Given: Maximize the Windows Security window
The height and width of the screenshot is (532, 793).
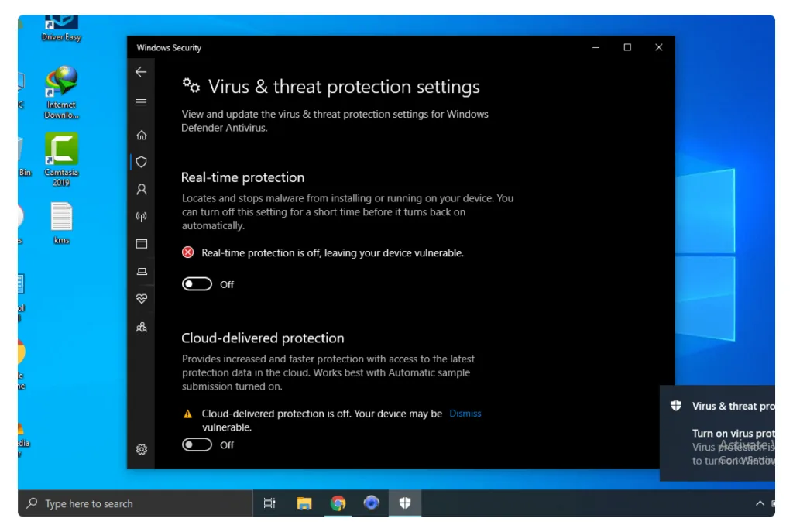Looking at the screenshot, I should point(627,47).
